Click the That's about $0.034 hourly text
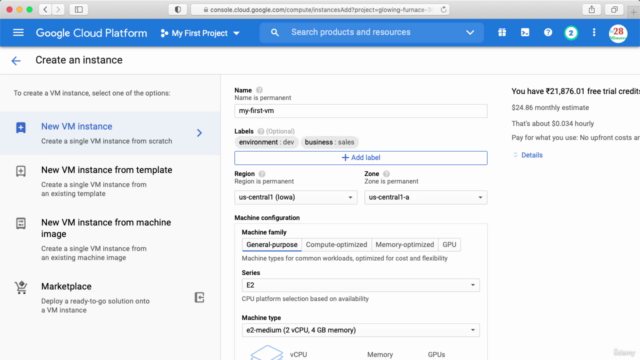Viewport: 640px width, 360px height. click(x=553, y=124)
